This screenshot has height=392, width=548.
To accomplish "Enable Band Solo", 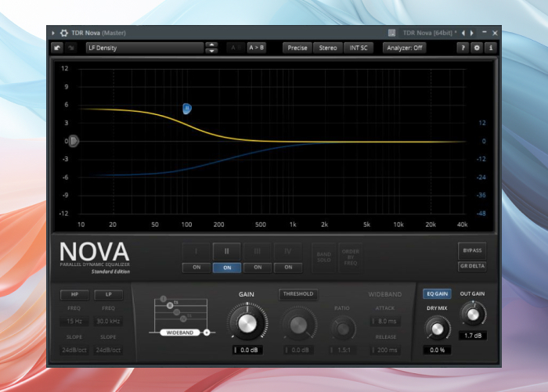I will [x=323, y=257].
